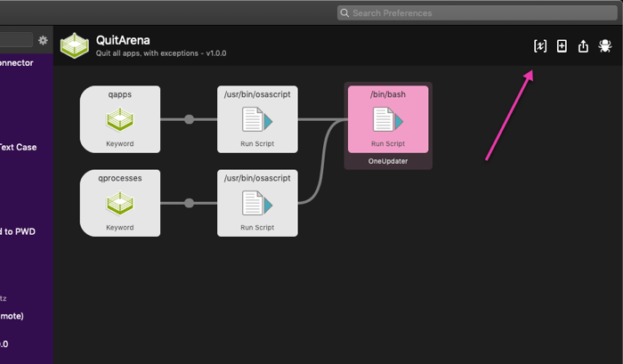
Task: Click the QuitArena workflow icon in header
Action: click(75, 45)
